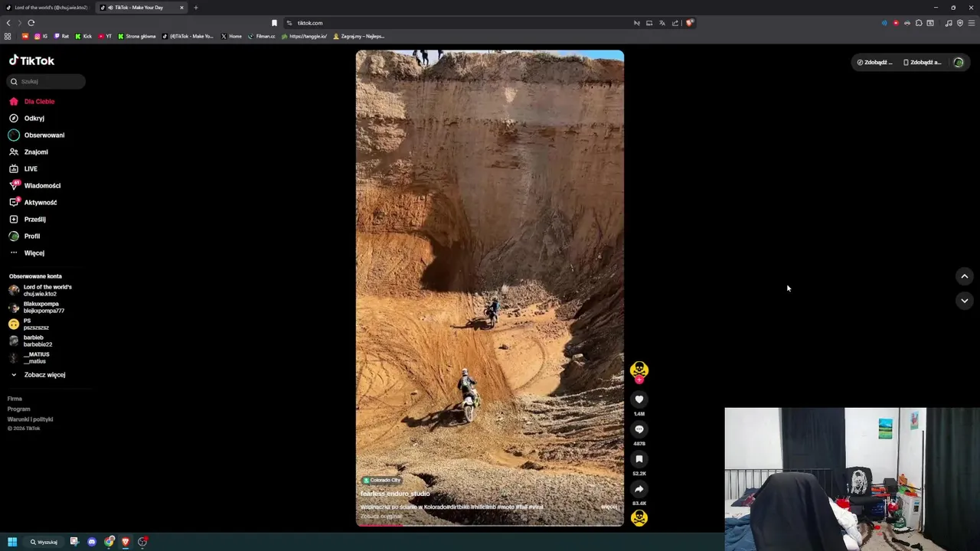980x551 pixels.
Task: Open the Prześlij upload page
Action: coord(28,219)
